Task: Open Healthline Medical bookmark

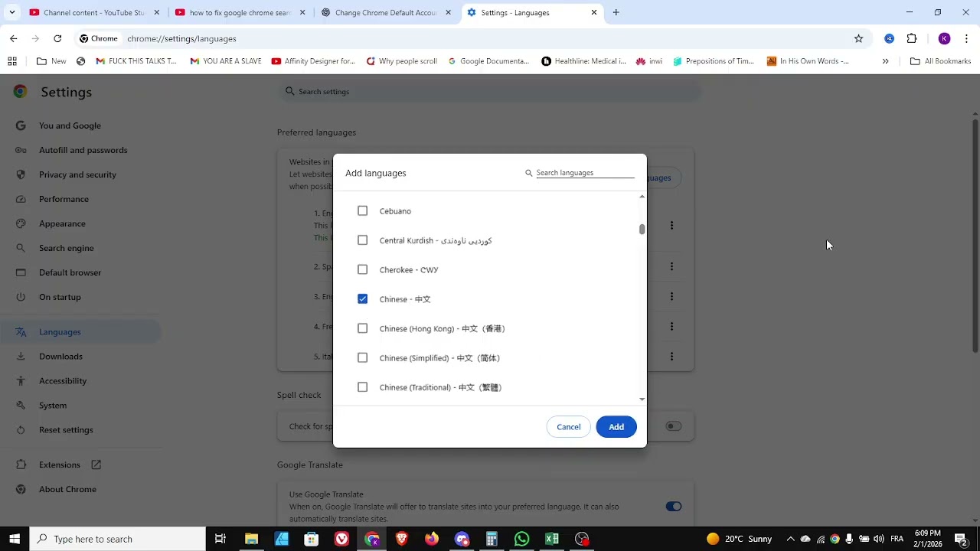Action: click(583, 61)
